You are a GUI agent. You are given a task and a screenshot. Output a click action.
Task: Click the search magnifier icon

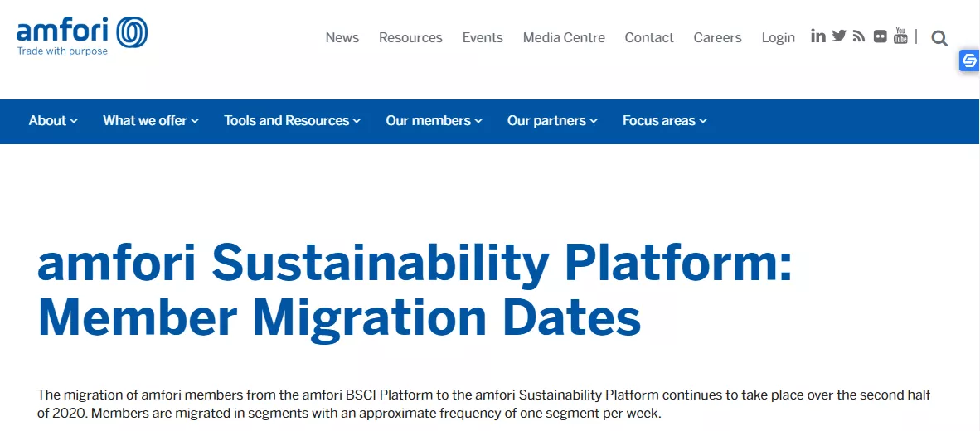pyautogui.click(x=939, y=39)
